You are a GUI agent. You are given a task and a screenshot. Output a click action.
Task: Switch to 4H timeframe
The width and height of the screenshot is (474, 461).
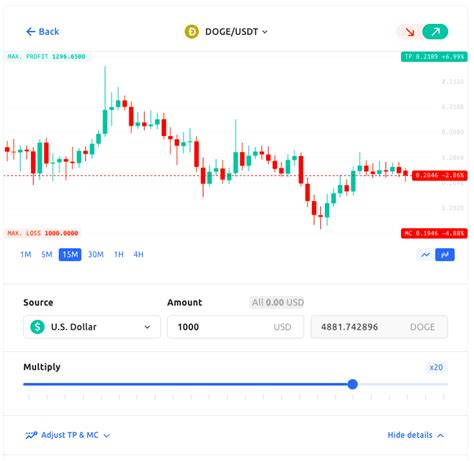coord(138,255)
